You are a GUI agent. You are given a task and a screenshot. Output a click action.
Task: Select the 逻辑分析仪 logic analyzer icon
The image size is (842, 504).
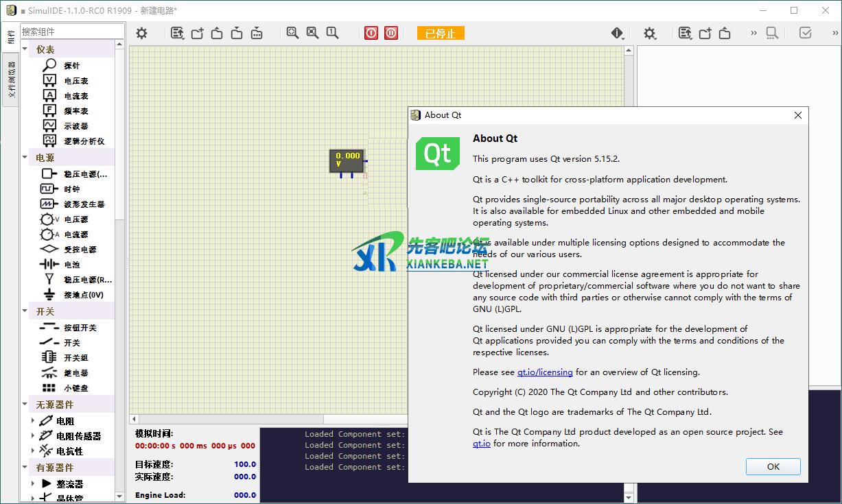coord(49,141)
